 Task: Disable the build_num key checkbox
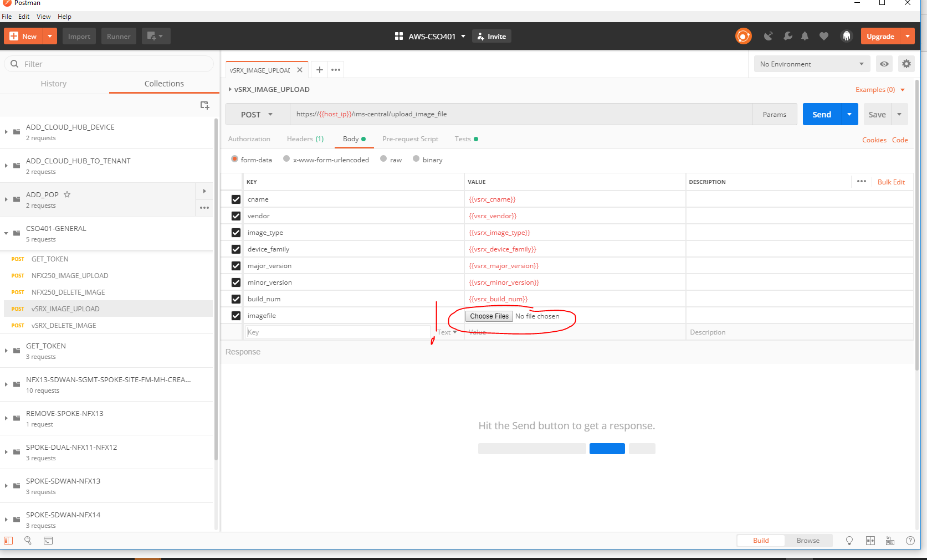click(235, 299)
